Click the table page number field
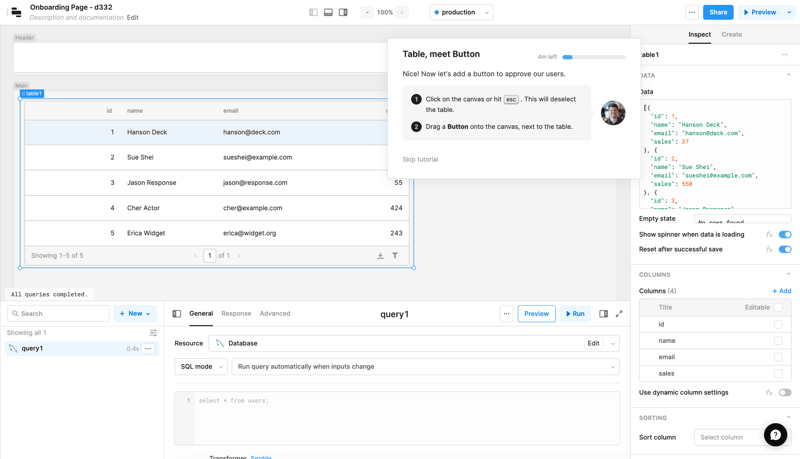 (x=210, y=256)
